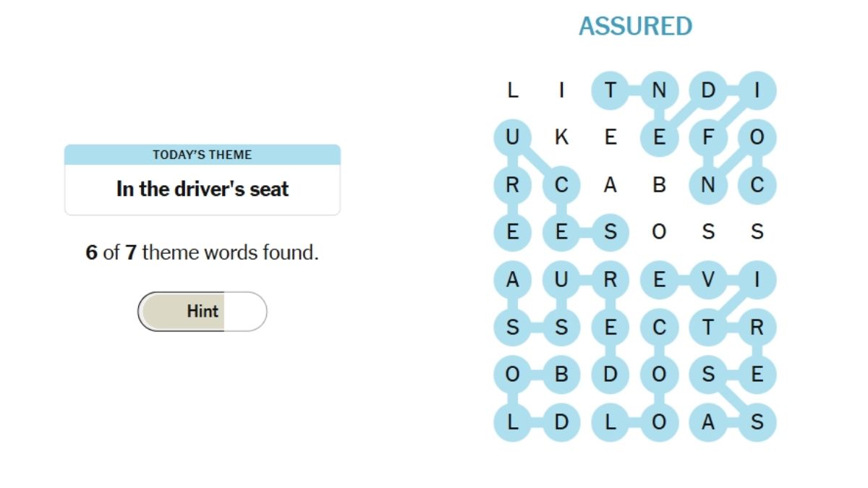Tap the highlighted letter F
The height and width of the screenshot is (488, 868).
[x=708, y=137]
